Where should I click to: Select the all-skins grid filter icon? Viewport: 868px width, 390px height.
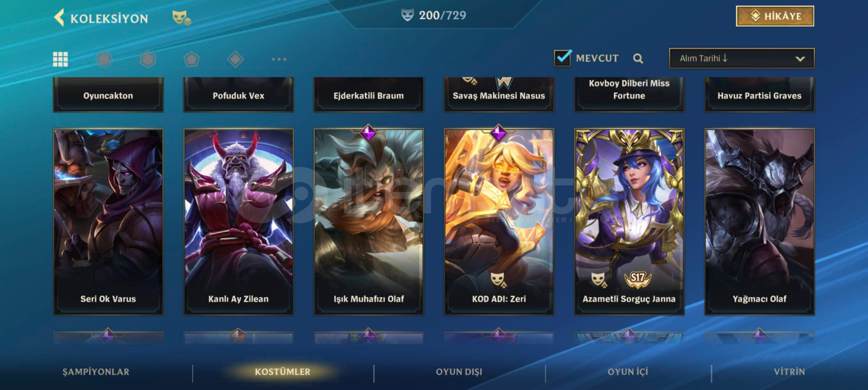click(x=60, y=59)
